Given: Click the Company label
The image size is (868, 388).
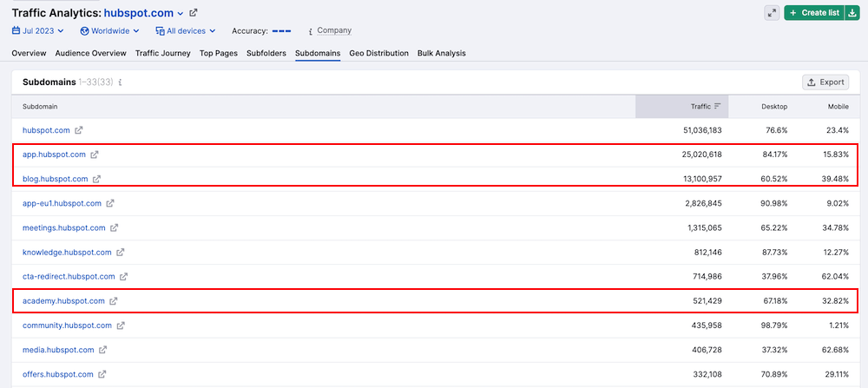Looking at the screenshot, I should coord(334,31).
